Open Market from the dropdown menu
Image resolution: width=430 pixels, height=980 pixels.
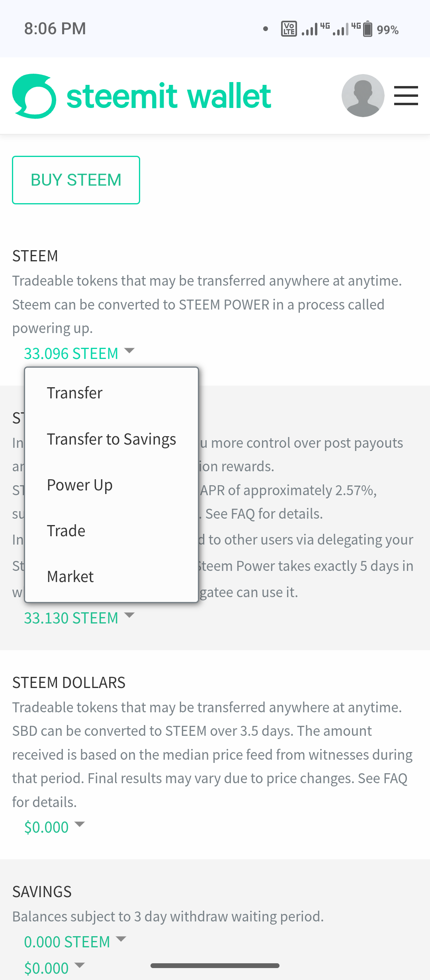click(x=70, y=576)
